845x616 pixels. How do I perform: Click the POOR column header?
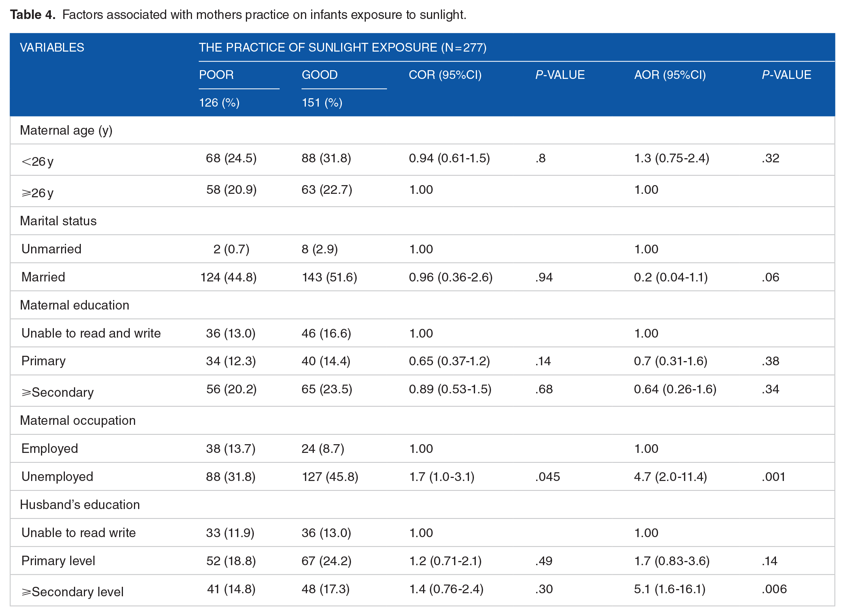216,75
